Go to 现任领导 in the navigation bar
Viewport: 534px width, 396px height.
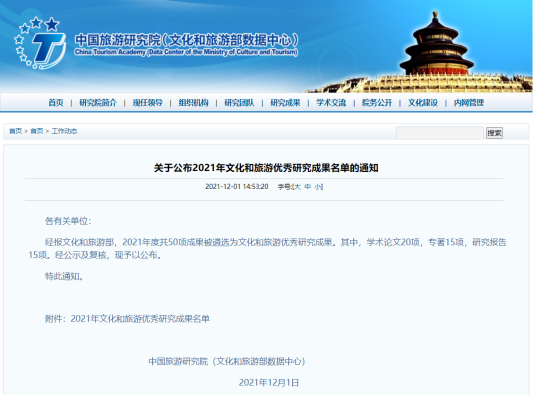(x=147, y=102)
